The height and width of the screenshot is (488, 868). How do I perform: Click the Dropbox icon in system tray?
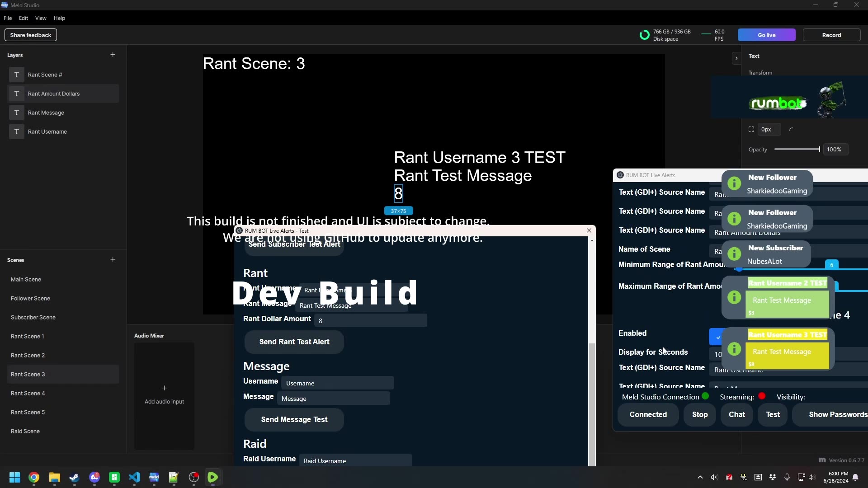pos(773,478)
